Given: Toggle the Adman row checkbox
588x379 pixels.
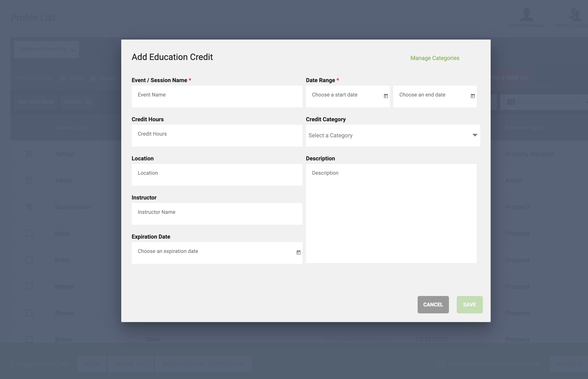Looking at the screenshot, I should coord(29,154).
